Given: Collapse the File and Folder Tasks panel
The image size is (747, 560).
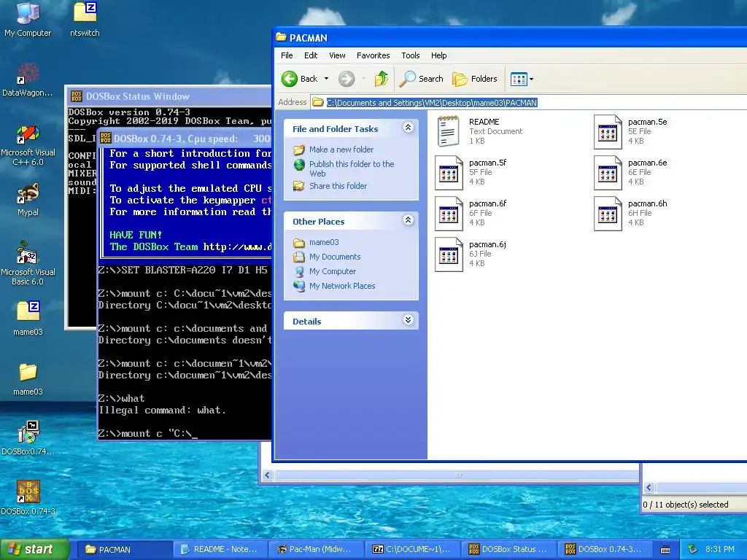Looking at the screenshot, I should click(409, 127).
